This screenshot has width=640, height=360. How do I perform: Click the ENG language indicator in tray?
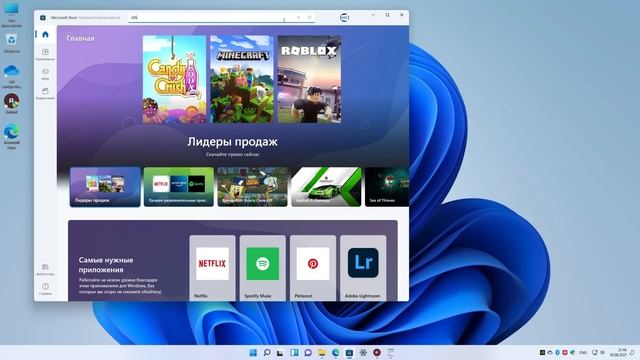tap(583, 352)
